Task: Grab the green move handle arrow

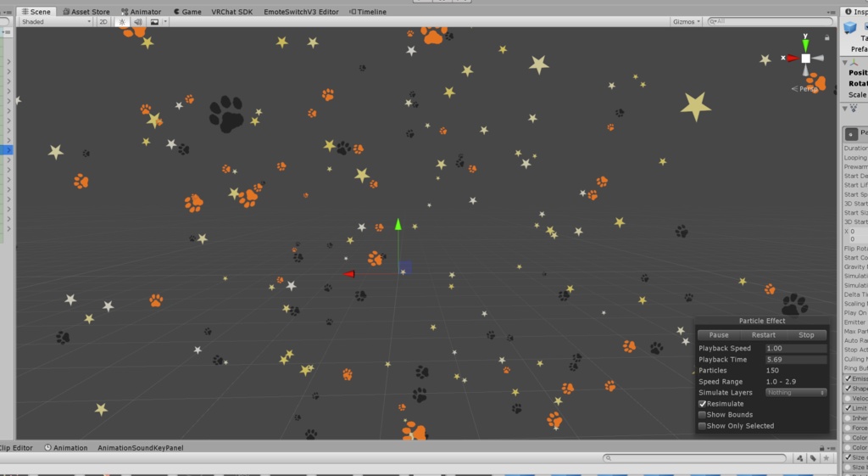Action: coord(398,224)
